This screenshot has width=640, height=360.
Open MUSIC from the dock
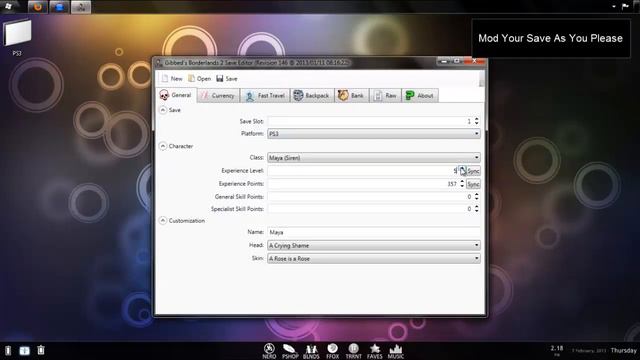[396, 351]
